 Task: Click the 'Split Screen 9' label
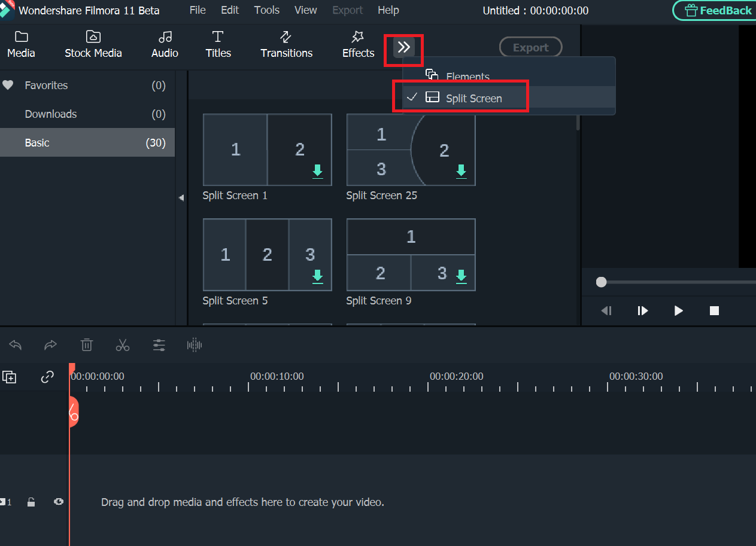point(379,301)
